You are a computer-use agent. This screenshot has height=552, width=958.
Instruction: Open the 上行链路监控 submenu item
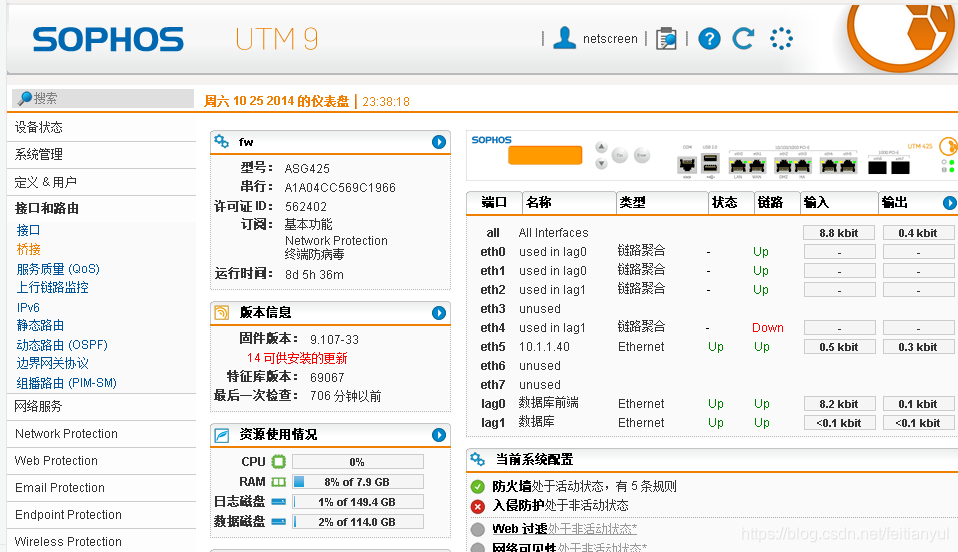tap(53, 287)
